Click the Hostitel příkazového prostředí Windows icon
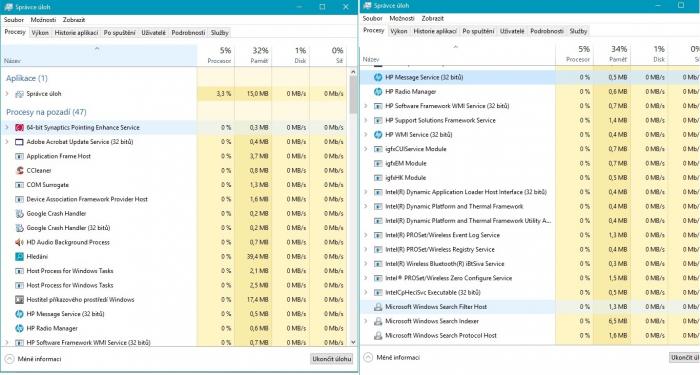Image resolution: width=700 pixels, height=375 pixels. tap(19, 300)
